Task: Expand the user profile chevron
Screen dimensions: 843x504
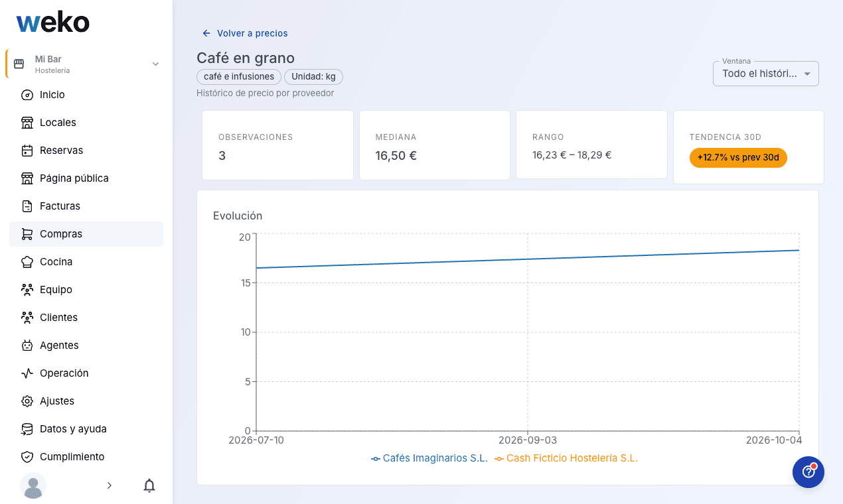Action: (x=110, y=485)
